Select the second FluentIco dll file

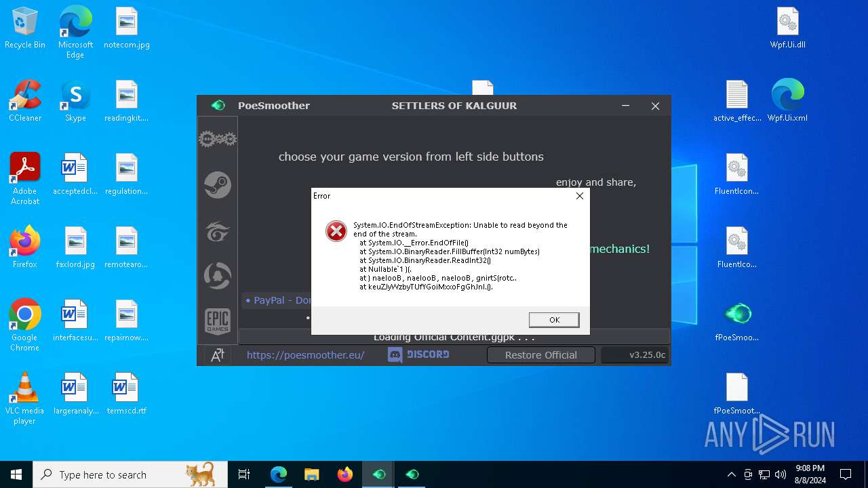point(737,248)
